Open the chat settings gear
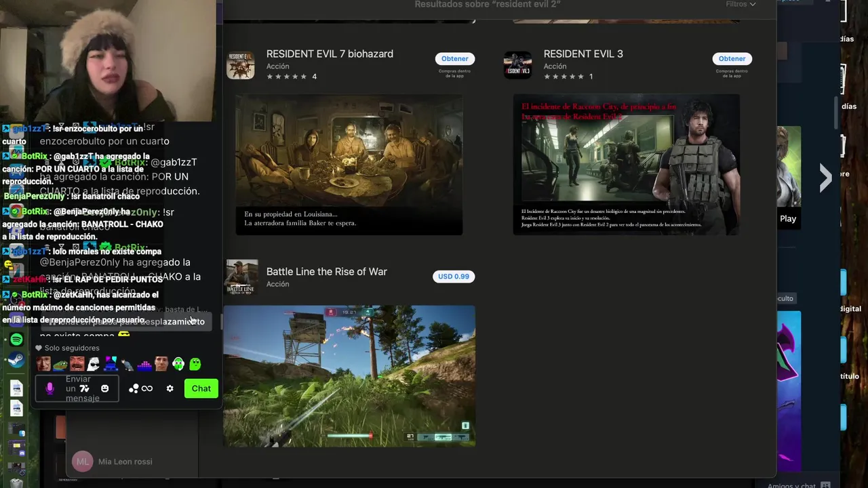Viewport: 868px width, 488px height. [170, 388]
